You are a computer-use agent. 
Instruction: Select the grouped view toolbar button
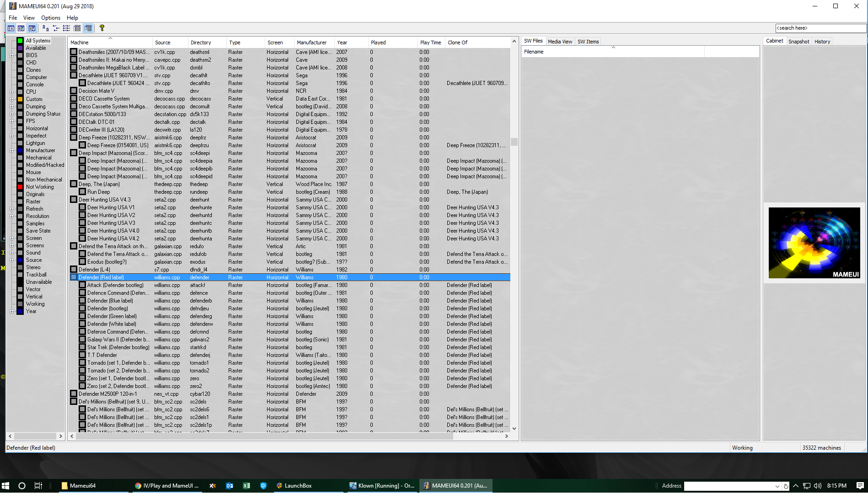(x=88, y=28)
